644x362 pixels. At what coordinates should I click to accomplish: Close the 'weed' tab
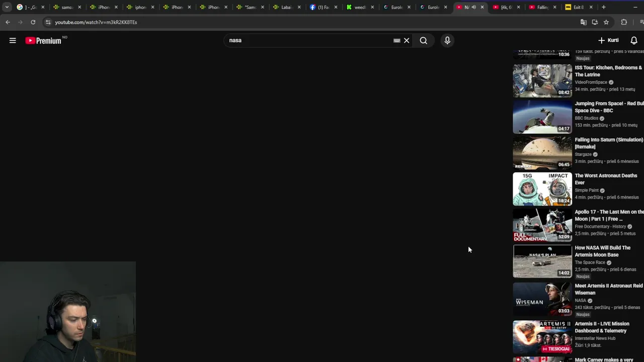tap(372, 7)
